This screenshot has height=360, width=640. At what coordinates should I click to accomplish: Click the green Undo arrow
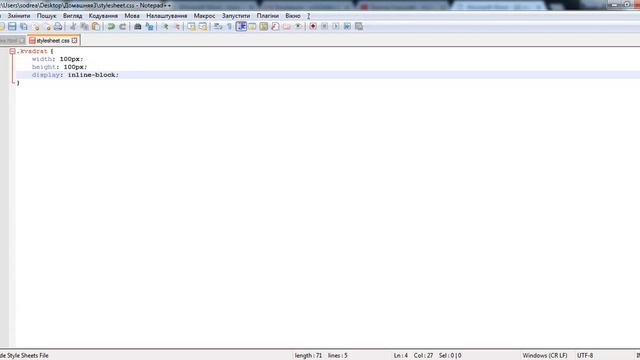pos(111,27)
